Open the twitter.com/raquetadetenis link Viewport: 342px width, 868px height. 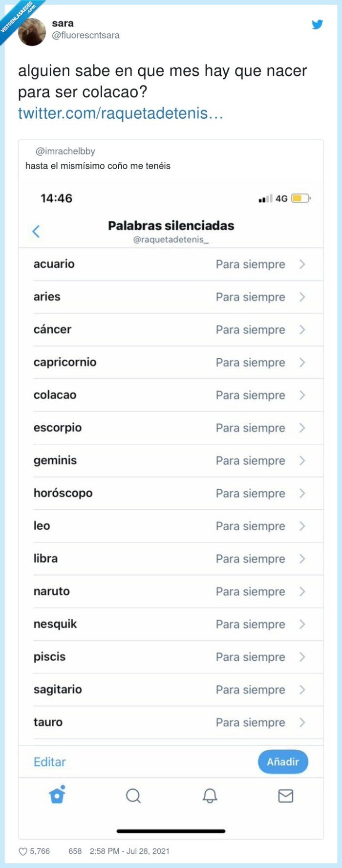click(x=119, y=113)
